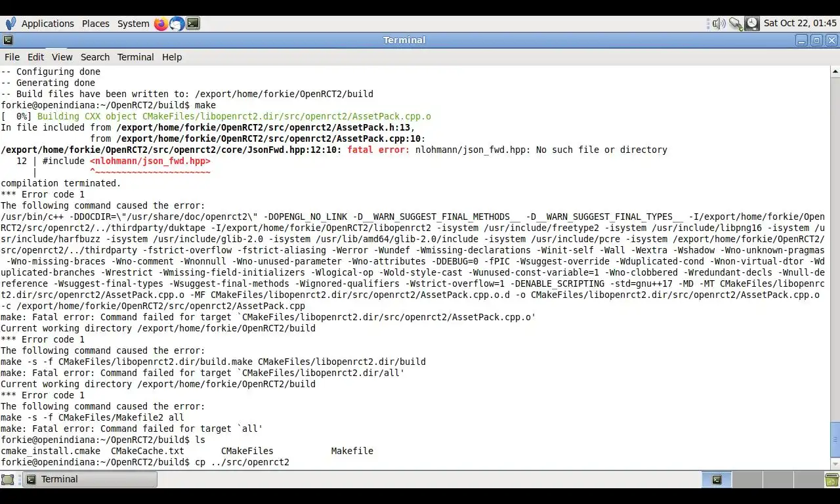Click the 'cp ../src/openrct2' command text
Image resolution: width=840 pixels, height=504 pixels.
click(x=242, y=462)
